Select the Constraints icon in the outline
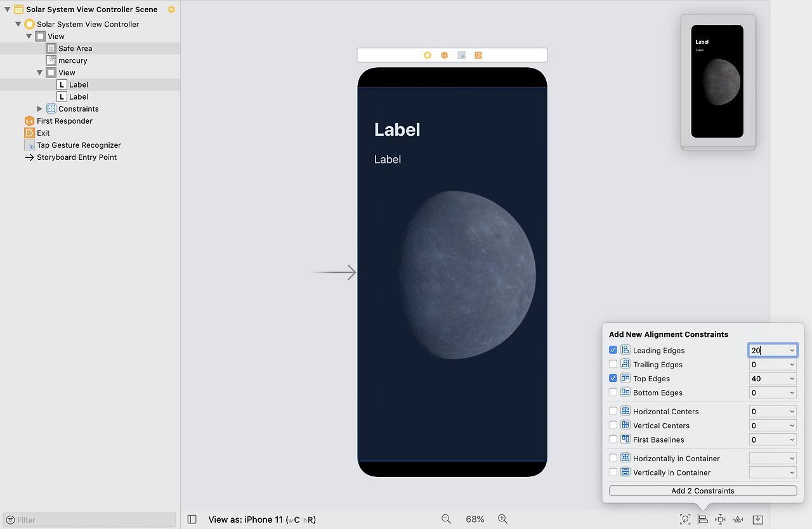The image size is (812, 529). (x=51, y=108)
